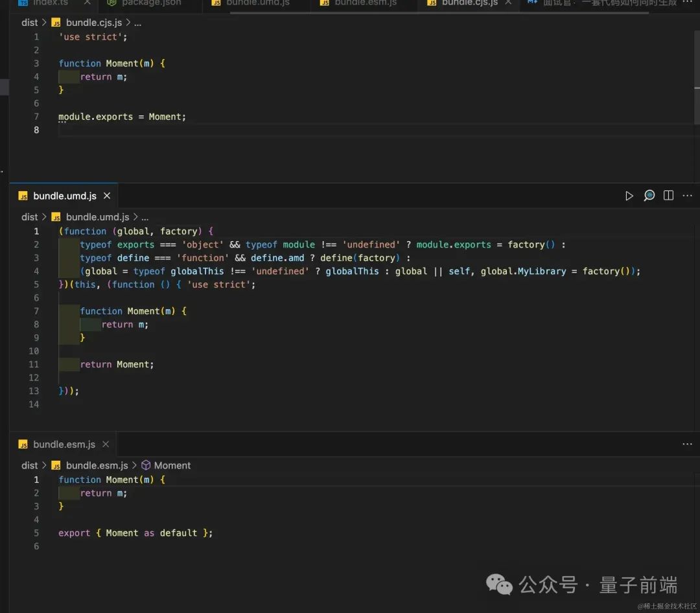
Task: Open more actions for the bundle.esm.js group
Action: (688, 444)
